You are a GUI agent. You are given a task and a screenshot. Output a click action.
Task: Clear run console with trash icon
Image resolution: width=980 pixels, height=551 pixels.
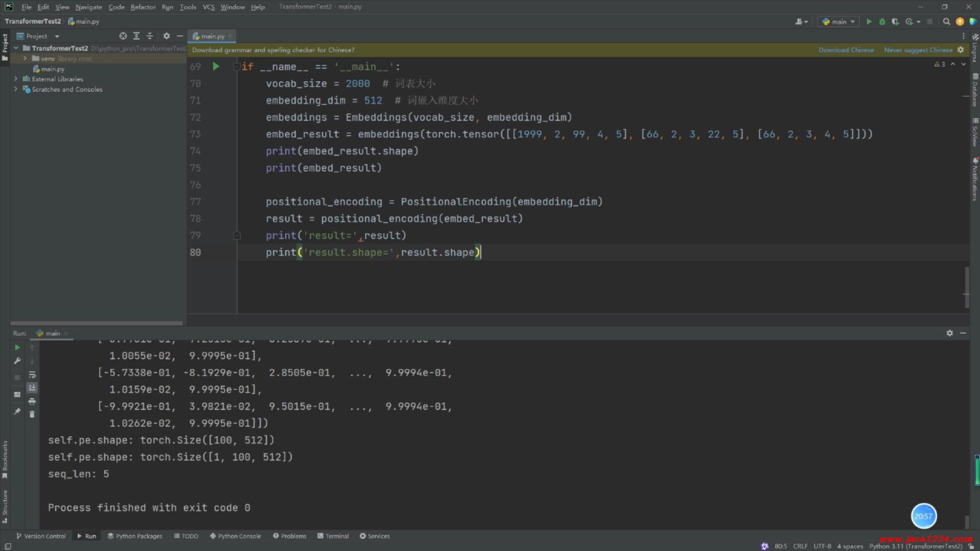32,415
